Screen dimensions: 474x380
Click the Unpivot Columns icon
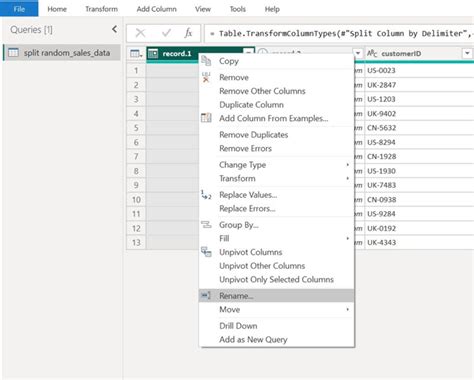pyautogui.click(x=206, y=252)
